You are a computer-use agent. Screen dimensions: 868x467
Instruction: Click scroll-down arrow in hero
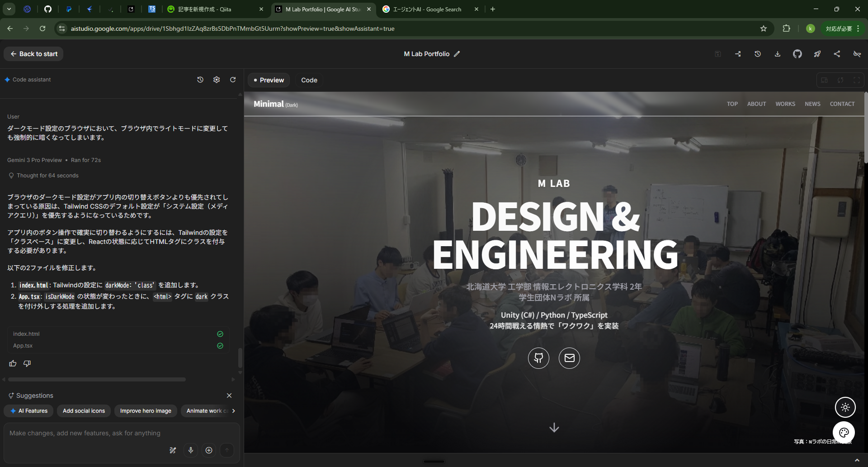pos(554,428)
